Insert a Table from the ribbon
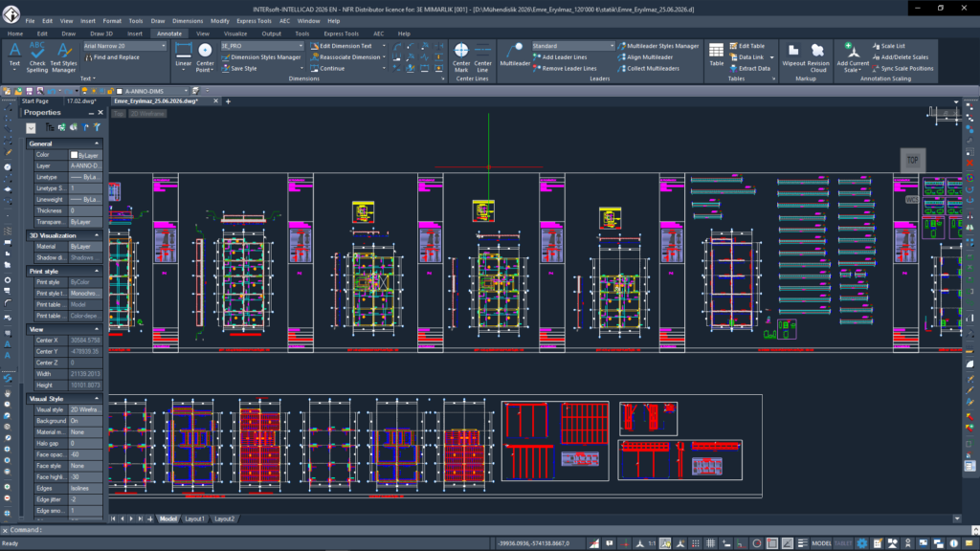This screenshot has height=551, width=980. (716, 55)
